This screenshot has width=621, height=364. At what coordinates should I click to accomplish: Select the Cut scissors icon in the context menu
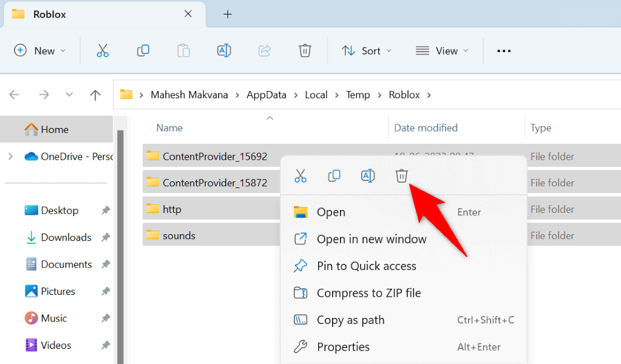pyautogui.click(x=300, y=175)
